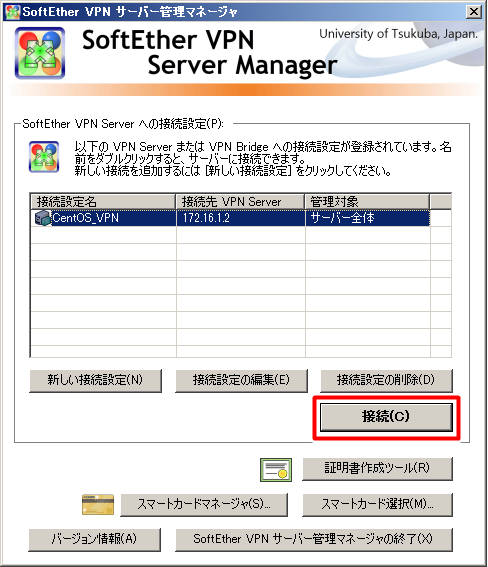Show バージョン情報(A)

pyautogui.click(x=94, y=540)
